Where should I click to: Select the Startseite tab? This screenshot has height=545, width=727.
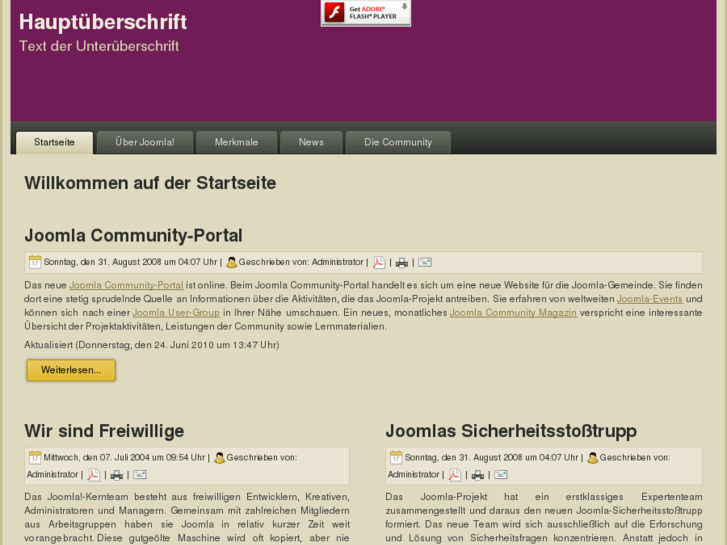coord(54,142)
